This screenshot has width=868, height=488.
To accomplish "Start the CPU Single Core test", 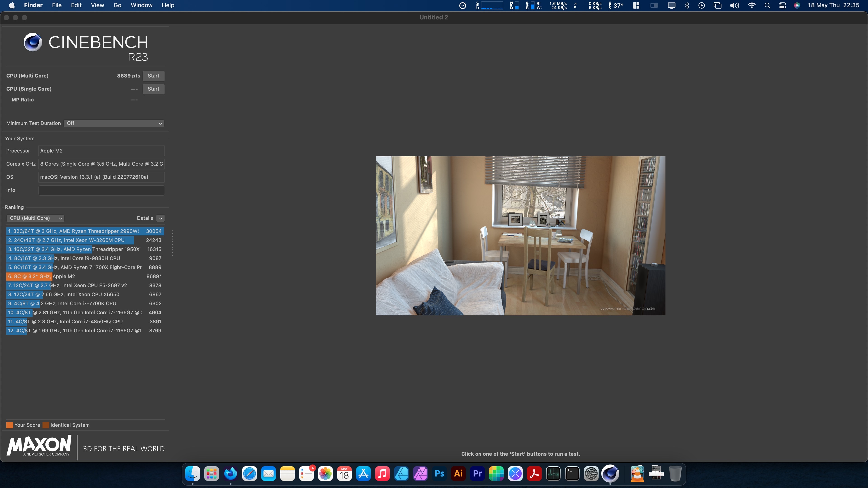I will click(x=153, y=89).
